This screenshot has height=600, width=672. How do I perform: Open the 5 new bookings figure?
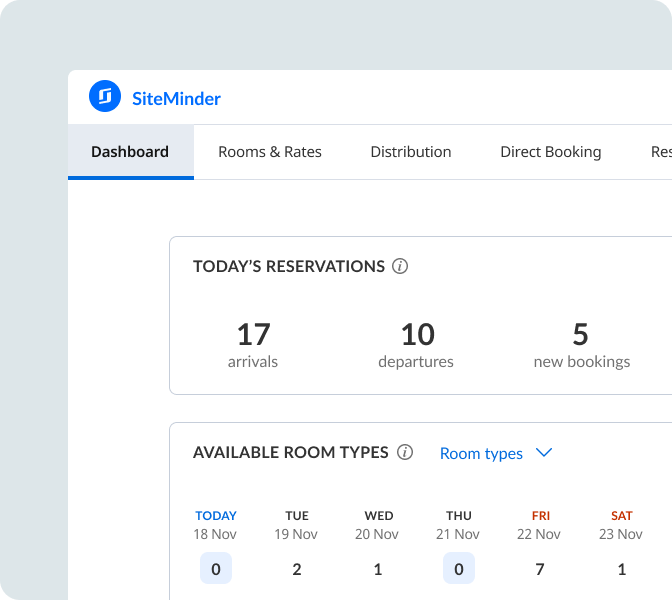tap(581, 334)
